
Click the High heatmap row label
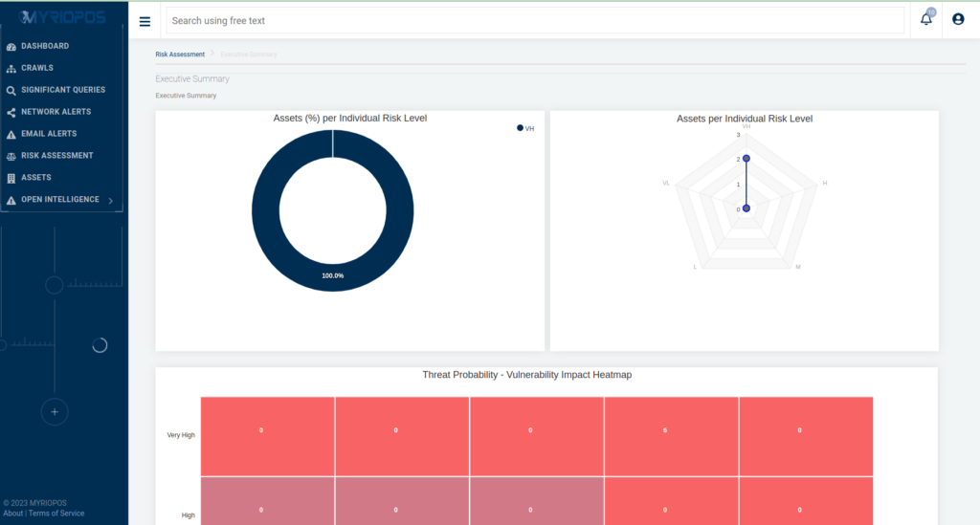189,515
